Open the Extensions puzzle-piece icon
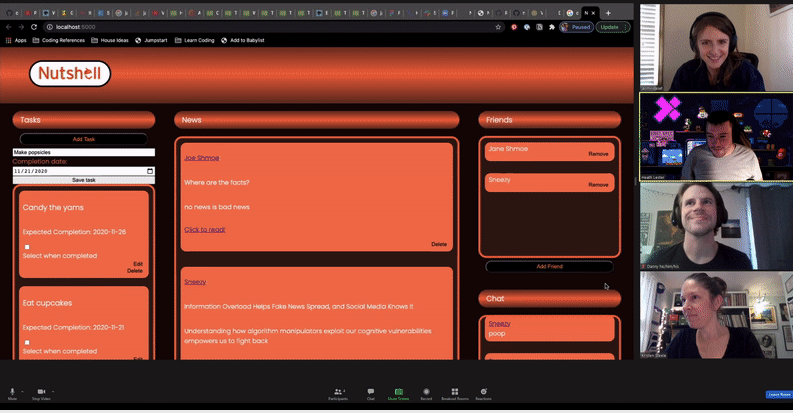 [552, 27]
